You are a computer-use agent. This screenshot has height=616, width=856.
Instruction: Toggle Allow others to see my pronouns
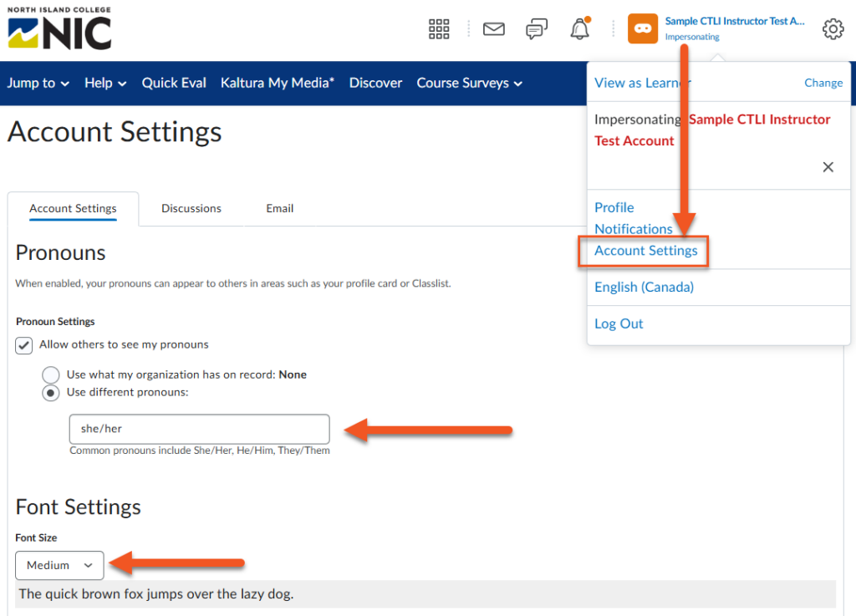point(24,345)
